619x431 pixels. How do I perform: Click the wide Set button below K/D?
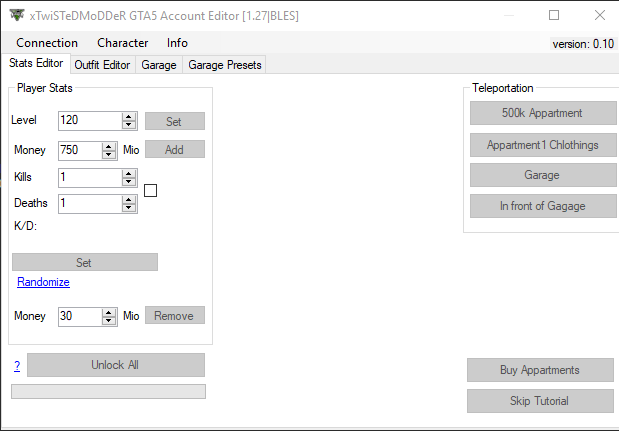point(85,262)
